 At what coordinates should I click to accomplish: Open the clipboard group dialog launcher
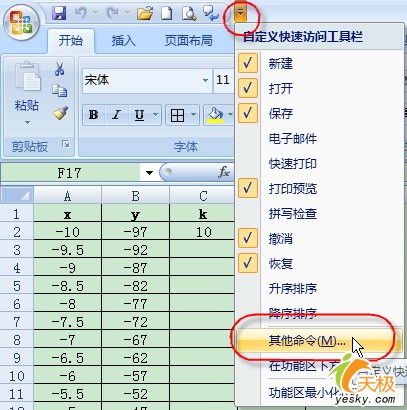point(66,144)
